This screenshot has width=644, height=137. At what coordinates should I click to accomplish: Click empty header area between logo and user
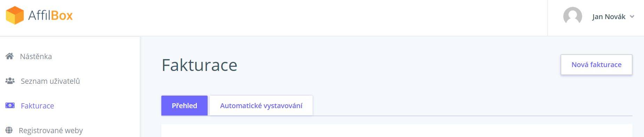point(309,17)
